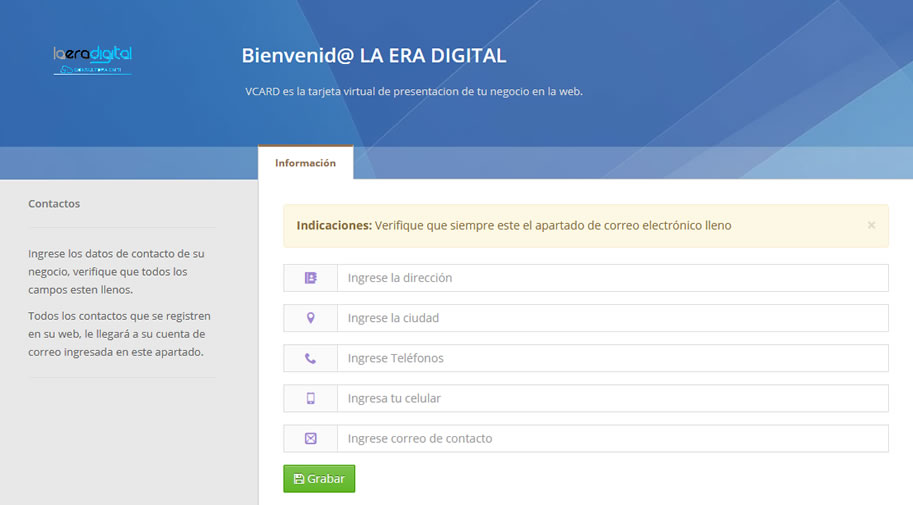This screenshot has height=505, width=913.
Task: Click the Indicaciones warning message text
Action: [514, 226]
